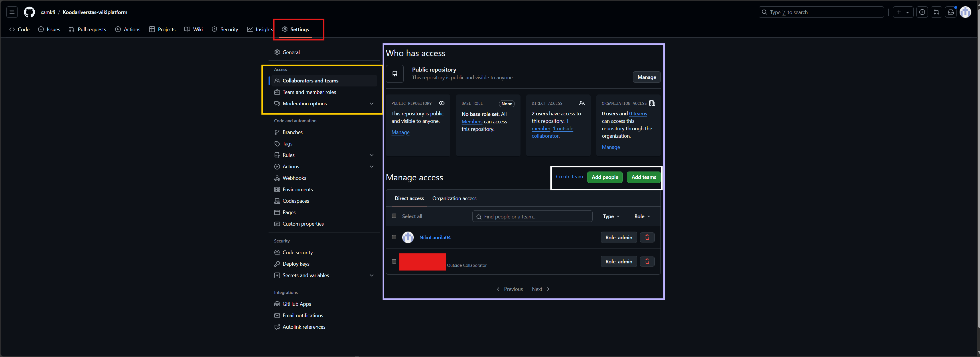The image size is (980, 357).
Task: Open issues icon in top-right header
Action: [922, 12]
